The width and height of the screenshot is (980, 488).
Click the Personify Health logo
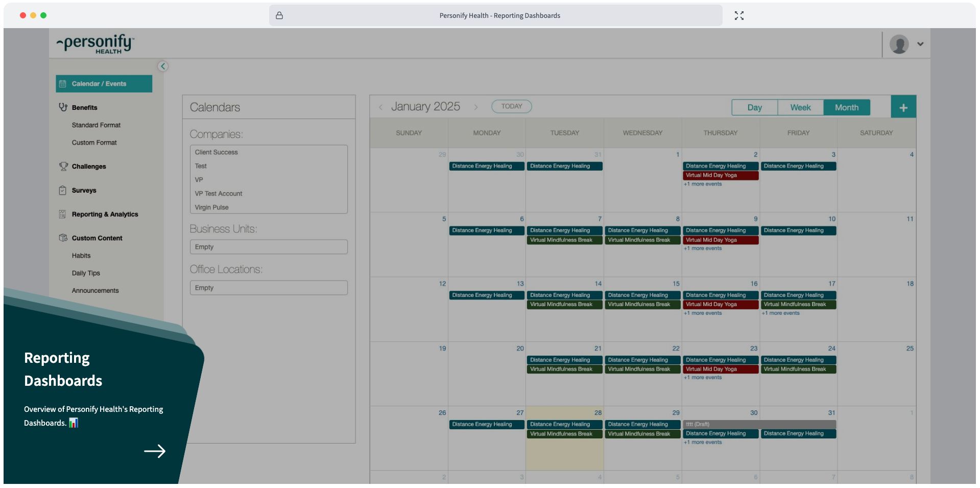coord(95,44)
